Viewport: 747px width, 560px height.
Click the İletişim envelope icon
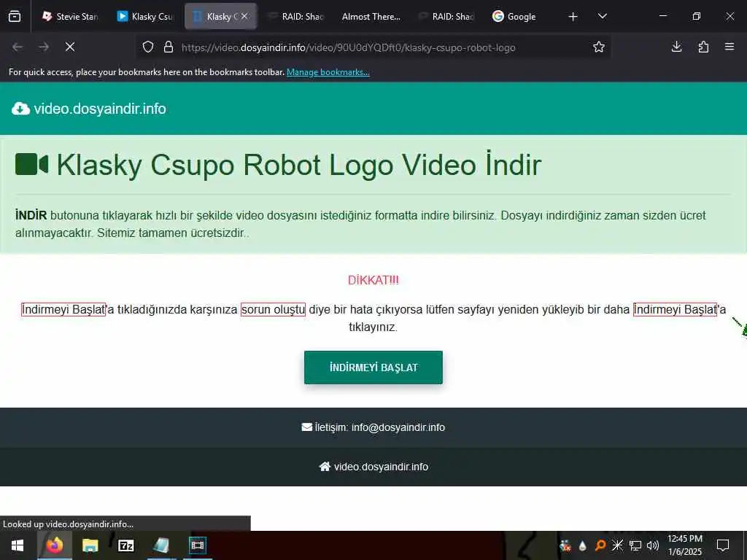[307, 427]
